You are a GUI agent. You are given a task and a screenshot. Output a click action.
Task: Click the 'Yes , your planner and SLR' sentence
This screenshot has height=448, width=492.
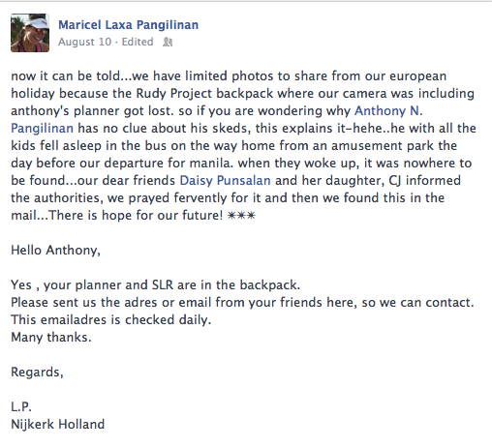coord(156,285)
